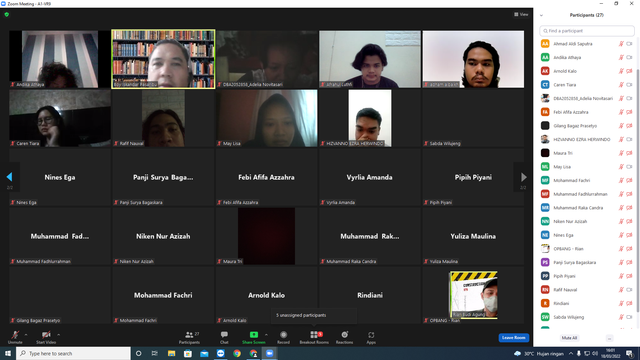
Task: Open the Apps icon in the toolbar
Action: (371, 335)
